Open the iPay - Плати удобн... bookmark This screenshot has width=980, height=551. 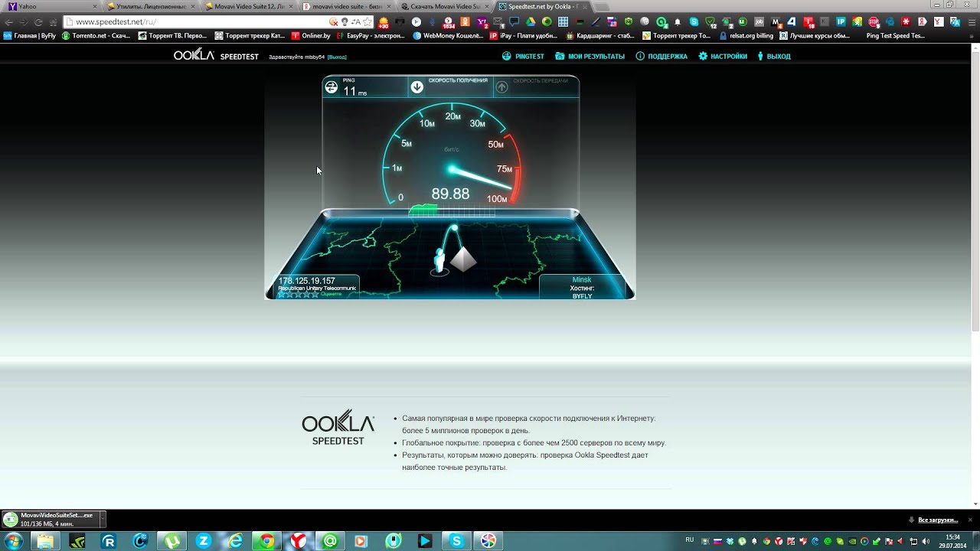524,35
